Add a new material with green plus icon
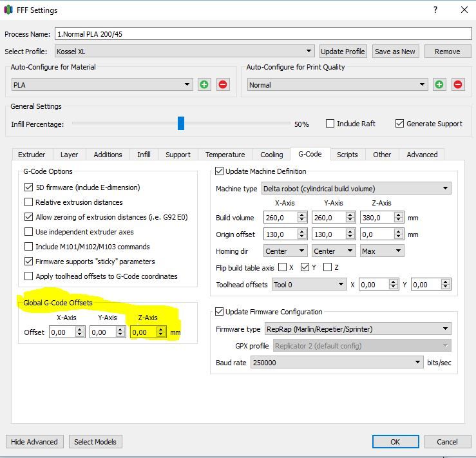476x458 pixels. [204, 84]
